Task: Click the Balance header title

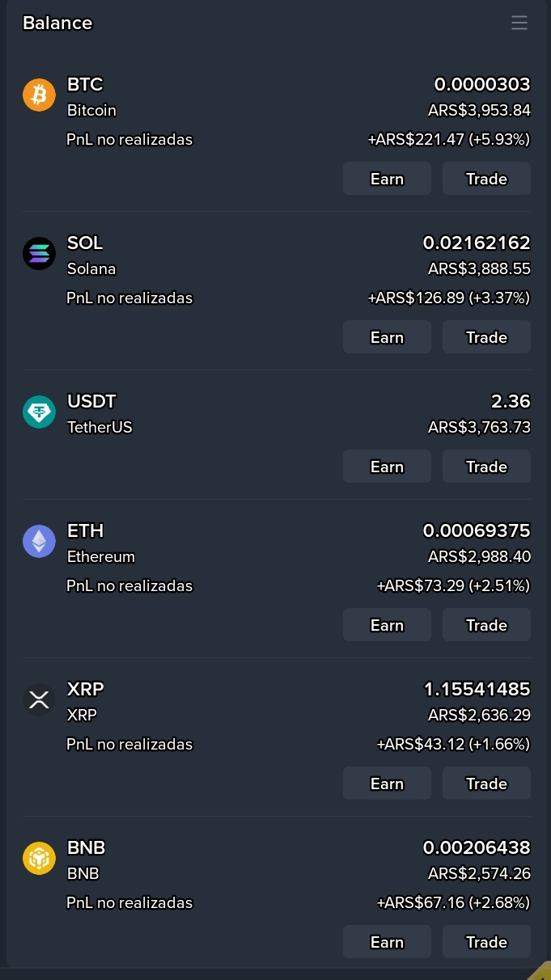Action: coord(57,23)
